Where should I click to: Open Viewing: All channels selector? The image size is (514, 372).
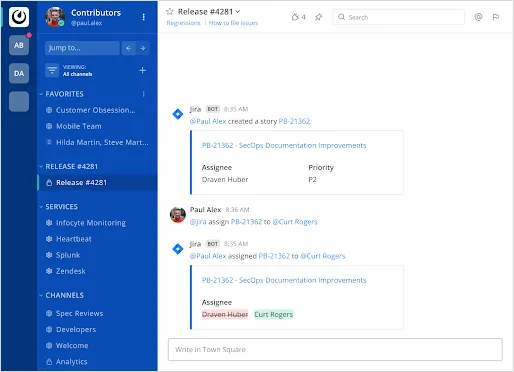tap(77, 70)
